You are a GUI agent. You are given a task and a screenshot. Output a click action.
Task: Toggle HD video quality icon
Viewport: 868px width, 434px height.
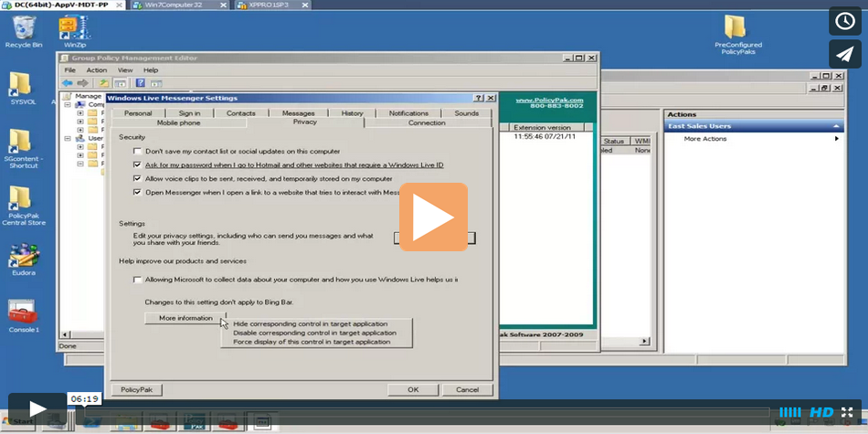[821, 412]
